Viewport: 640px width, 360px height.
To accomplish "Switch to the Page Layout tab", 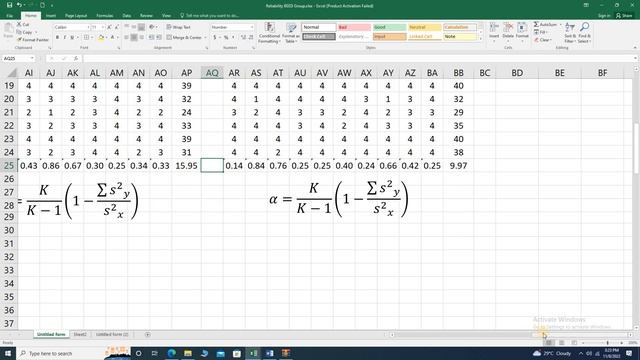I will click(76, 16).
